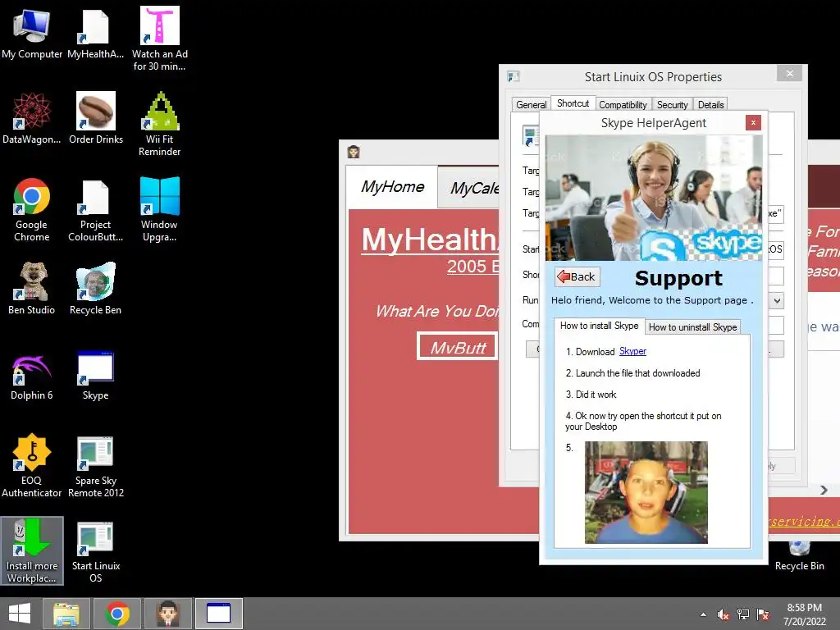840x630 pixels.
Task: Select the active window taskbar button
Action: point(218,614)
